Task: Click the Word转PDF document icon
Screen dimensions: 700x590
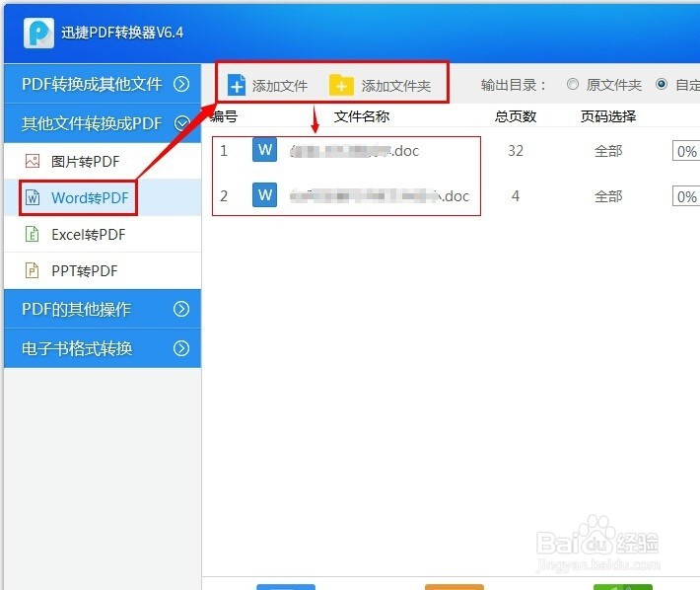Action: (x=33, y=197)
